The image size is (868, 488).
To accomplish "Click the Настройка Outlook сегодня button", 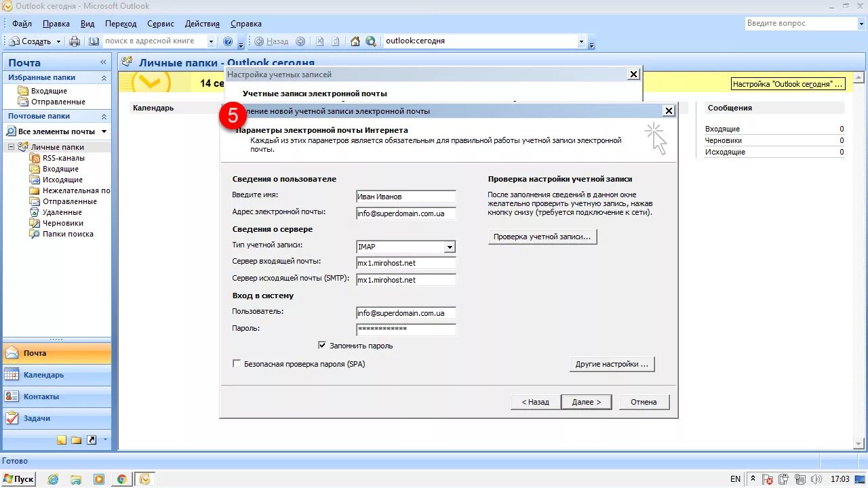I will (x=788, y=84).
